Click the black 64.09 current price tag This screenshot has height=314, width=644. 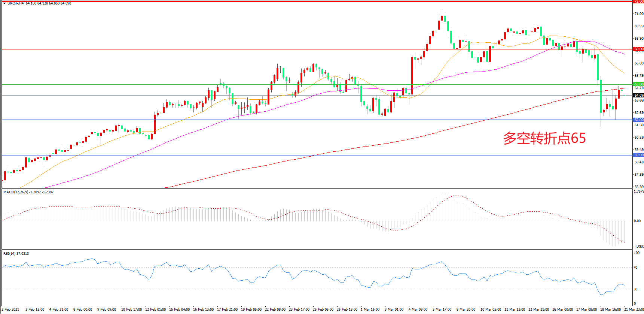pyautogui.click(x=638, y=96)
